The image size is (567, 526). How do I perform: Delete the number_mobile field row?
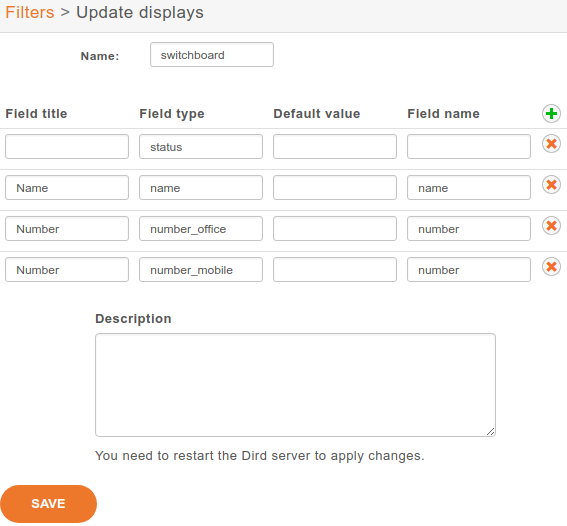(551, 267)
